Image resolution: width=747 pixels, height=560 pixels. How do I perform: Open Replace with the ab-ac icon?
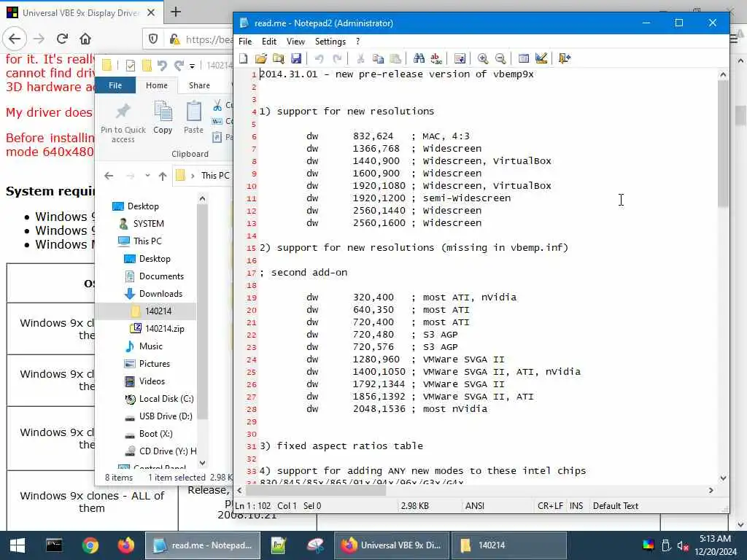(x=436, y=58)
